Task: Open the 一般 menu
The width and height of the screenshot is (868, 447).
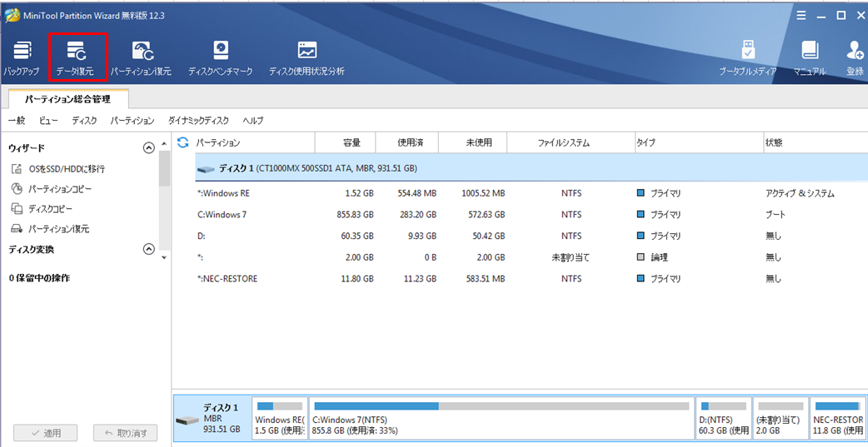Action: [x=17, y=120]
